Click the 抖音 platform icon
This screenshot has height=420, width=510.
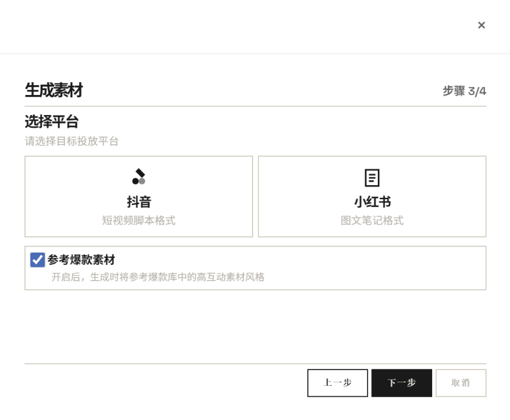point(139,177)
